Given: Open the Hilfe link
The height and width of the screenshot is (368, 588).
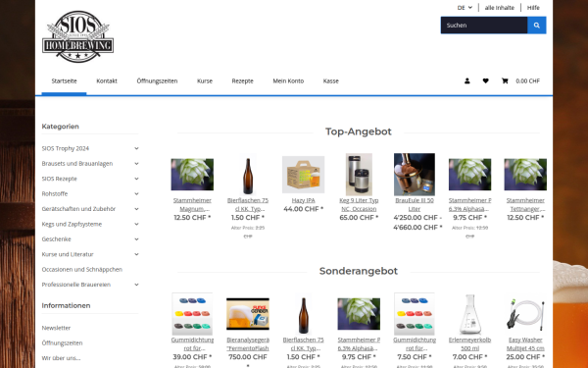Looking at the screenshot, I should 533,8.
